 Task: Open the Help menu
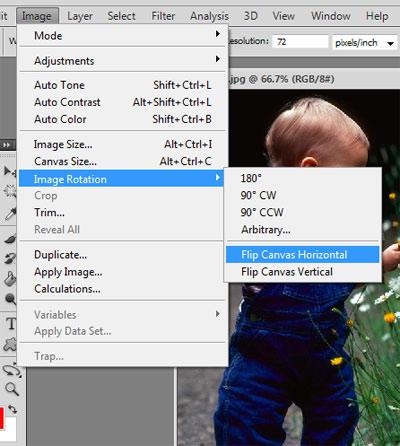[377, 16]
